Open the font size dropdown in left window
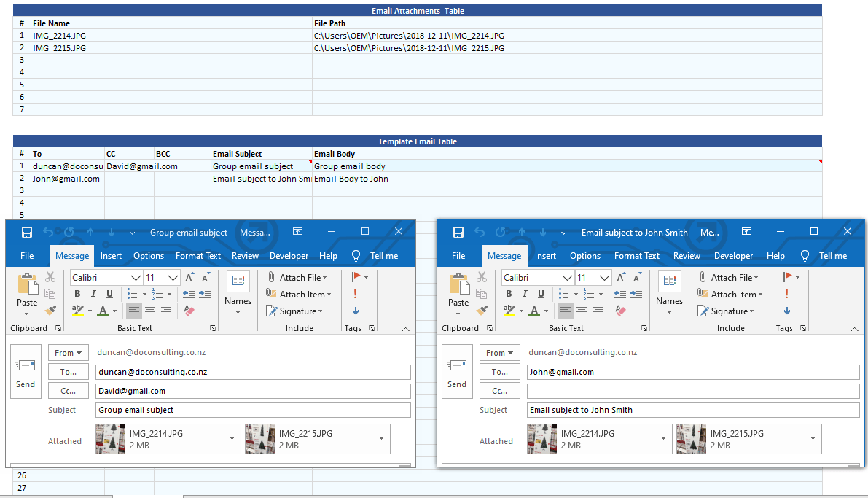The image size is (868, 498). click(x=173, y=277)
